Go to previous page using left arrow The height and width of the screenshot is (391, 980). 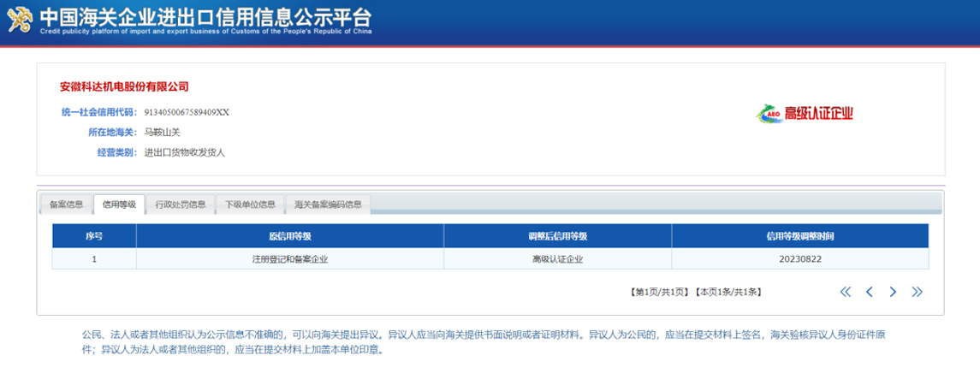pos(870,292)
